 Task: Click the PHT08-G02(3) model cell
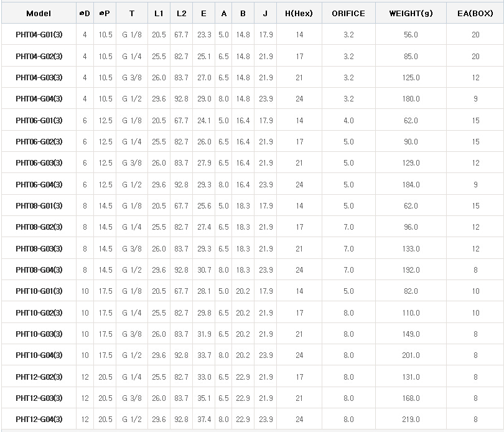click(x=39, y=227)
